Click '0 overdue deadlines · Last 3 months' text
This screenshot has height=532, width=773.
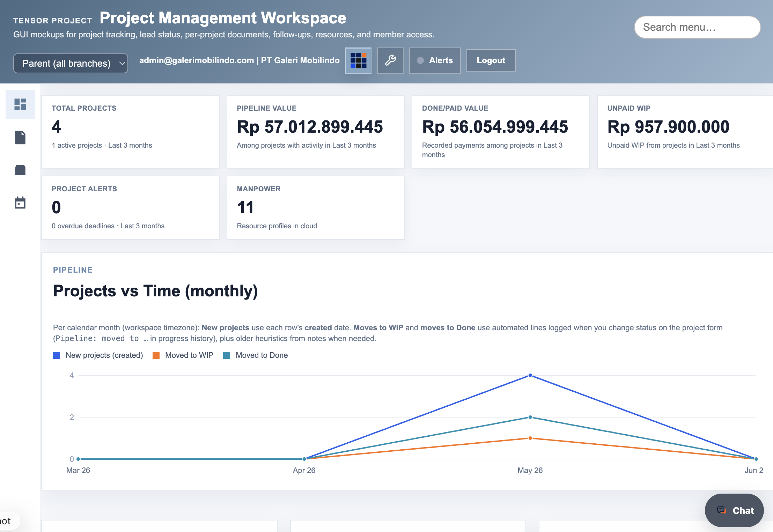(108, 226)
